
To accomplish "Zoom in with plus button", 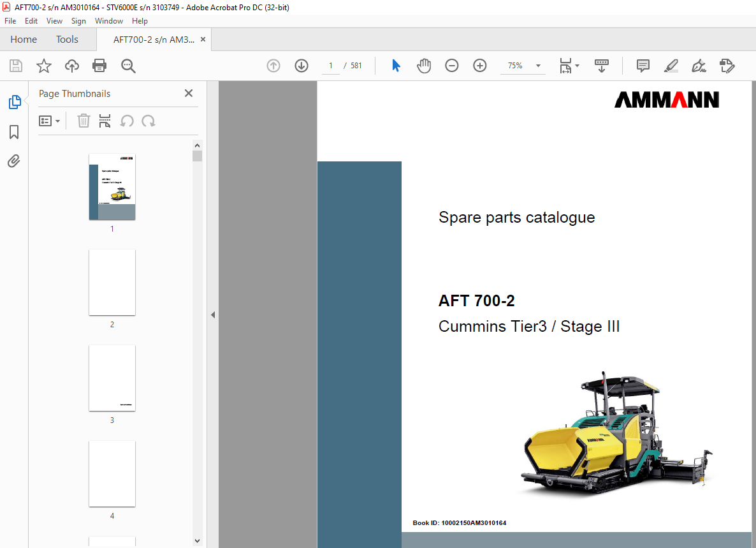I will [x=480, y=66].
